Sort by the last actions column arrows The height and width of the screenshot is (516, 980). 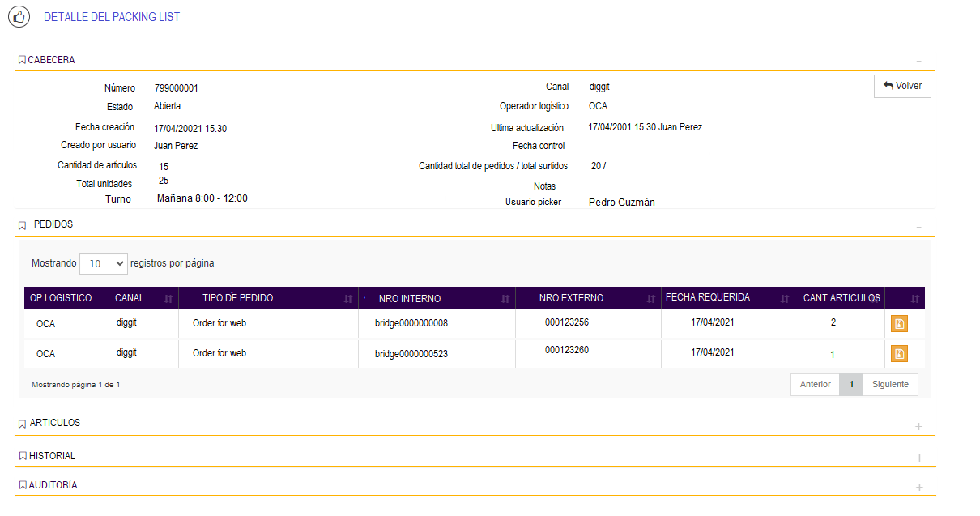915,299
